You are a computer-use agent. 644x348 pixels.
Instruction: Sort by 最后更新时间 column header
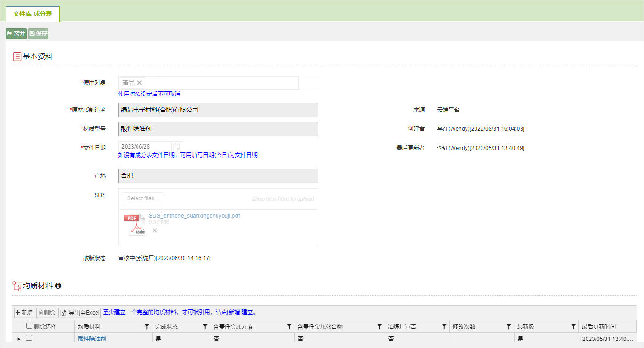pos(599,326)
